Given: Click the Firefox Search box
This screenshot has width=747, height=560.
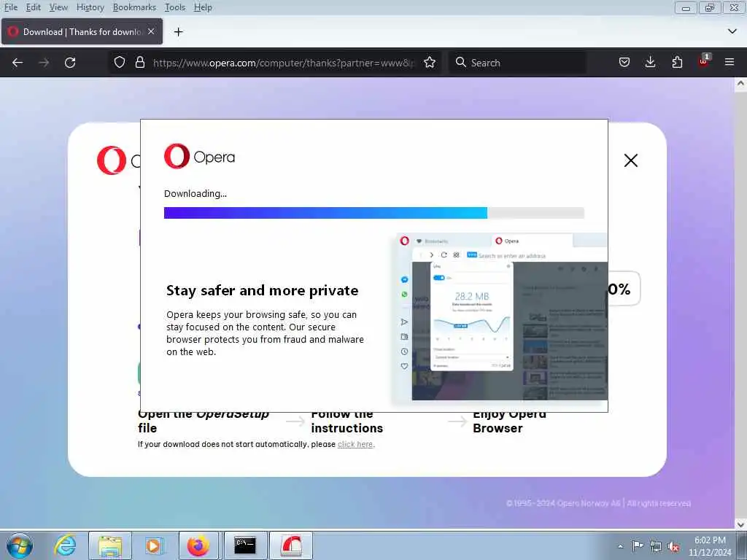Looking at the screenshot, I should (517, 63).
